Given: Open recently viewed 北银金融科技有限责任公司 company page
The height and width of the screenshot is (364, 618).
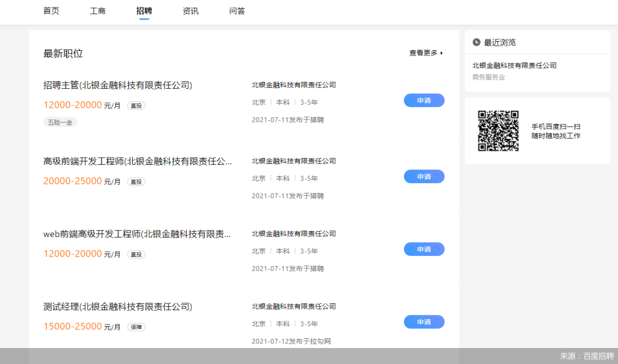Looking at the screenshot, I should pos(514,65).
